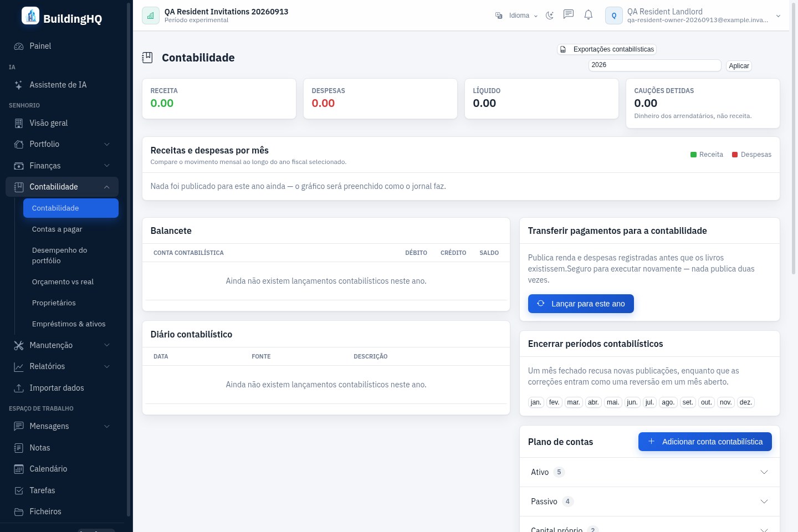Open Orçamento vs real submenu item
The width and height of the screenshot is (798, 532).
click(x=71, y=282)
